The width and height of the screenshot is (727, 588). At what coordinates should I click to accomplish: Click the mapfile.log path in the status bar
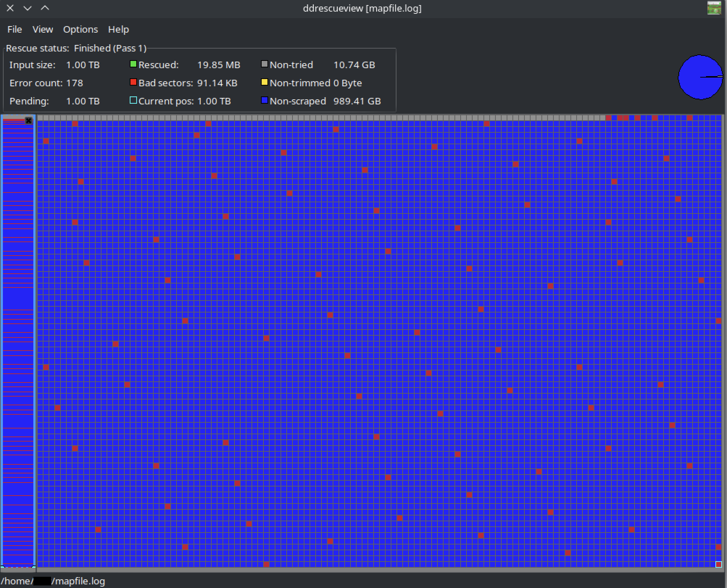pyautogui.click(x=53, y=581)
